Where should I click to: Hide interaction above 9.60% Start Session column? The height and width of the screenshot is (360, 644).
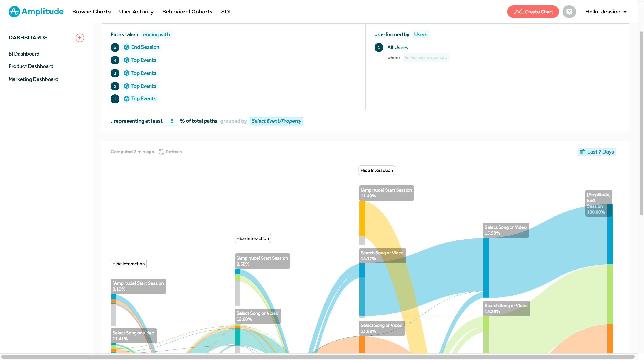pyautogui.click(x=252, y=238)
